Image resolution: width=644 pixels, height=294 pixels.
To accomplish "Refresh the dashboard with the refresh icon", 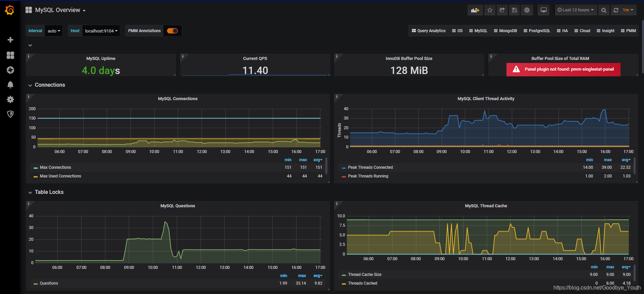I will tap(616, 10).
